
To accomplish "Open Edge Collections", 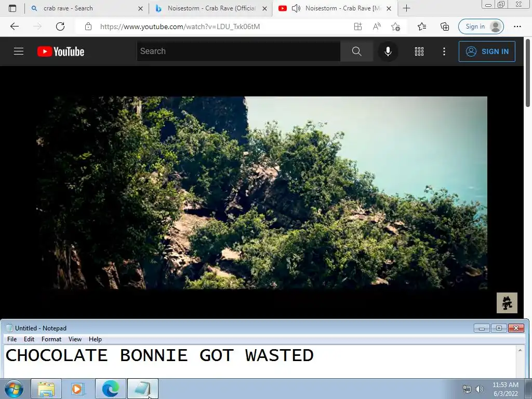I will (x=445, y=26).
